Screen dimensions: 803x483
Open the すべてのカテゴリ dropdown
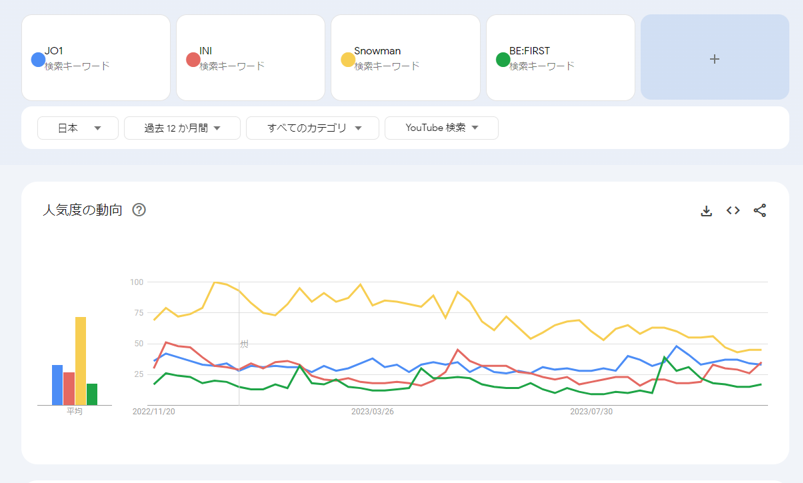click(x=312, y=128)
